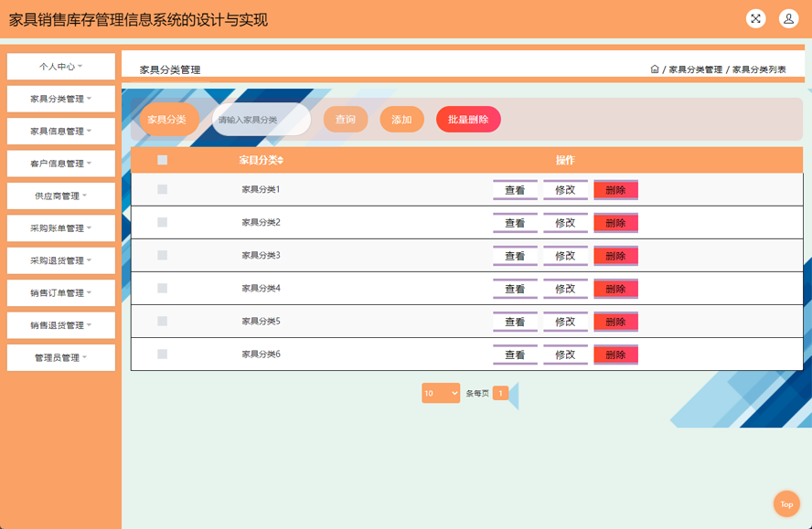The width and height of the screenshot is (812, 529).
Task: Click 删除 for 家具分类2
Action: pos(615,223)
